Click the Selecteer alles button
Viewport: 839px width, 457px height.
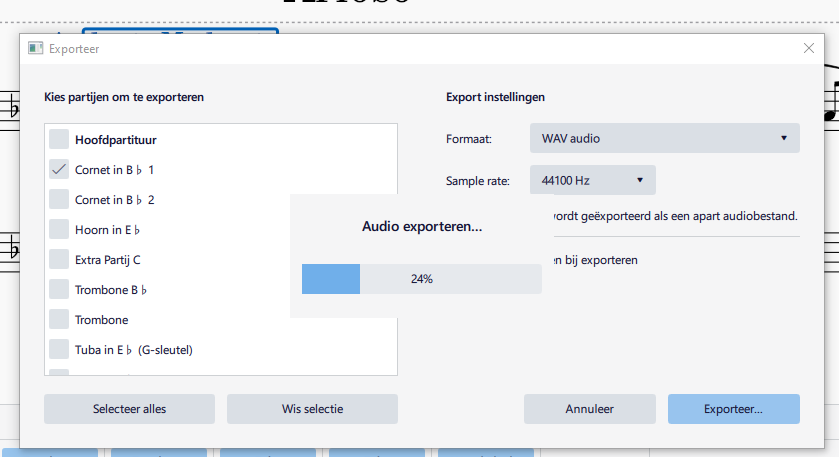[x=129, y=409]
